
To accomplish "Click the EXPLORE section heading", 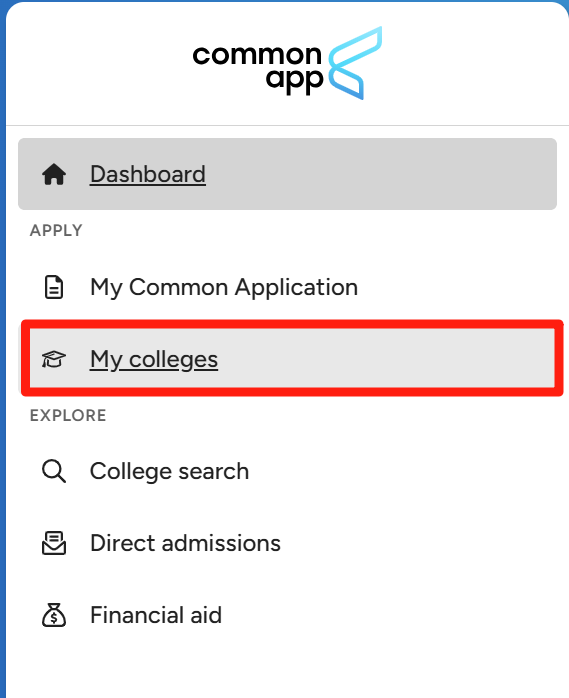I will tap(68, 415).
